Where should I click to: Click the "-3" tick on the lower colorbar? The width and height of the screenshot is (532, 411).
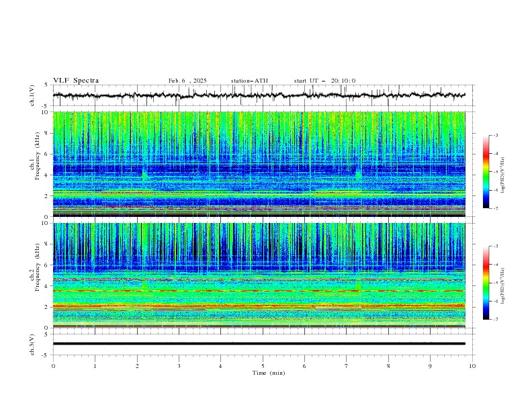(496, 246)
